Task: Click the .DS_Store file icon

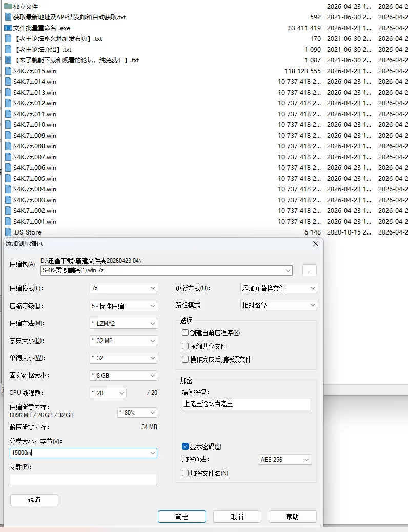Action: point(8,232)
